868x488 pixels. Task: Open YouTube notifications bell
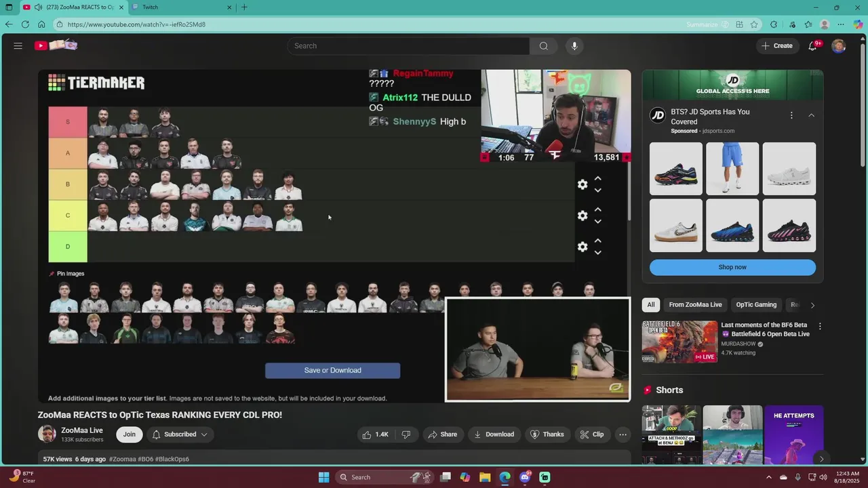tap(813, 45)
